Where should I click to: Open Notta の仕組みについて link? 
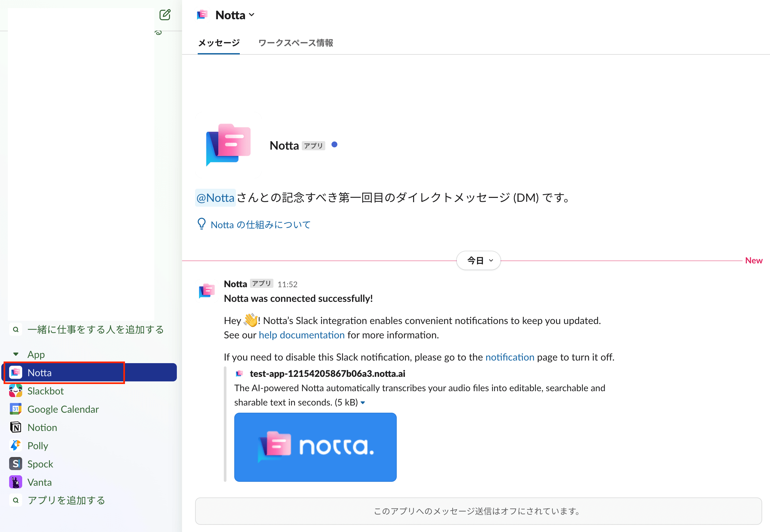coord(261,225)
